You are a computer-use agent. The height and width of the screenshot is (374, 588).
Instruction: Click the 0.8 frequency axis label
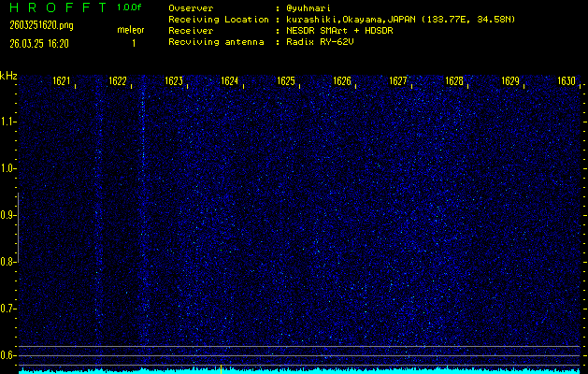(7, 262)
